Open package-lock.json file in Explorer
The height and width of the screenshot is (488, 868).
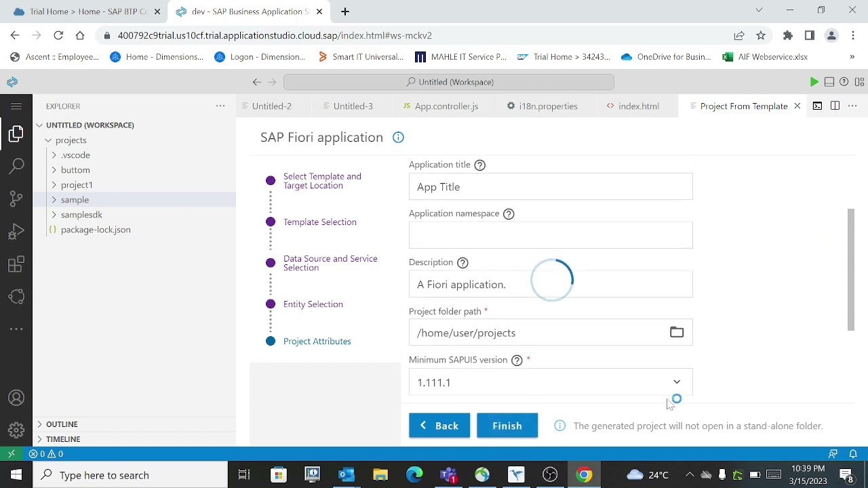click(x=96, y=230)
